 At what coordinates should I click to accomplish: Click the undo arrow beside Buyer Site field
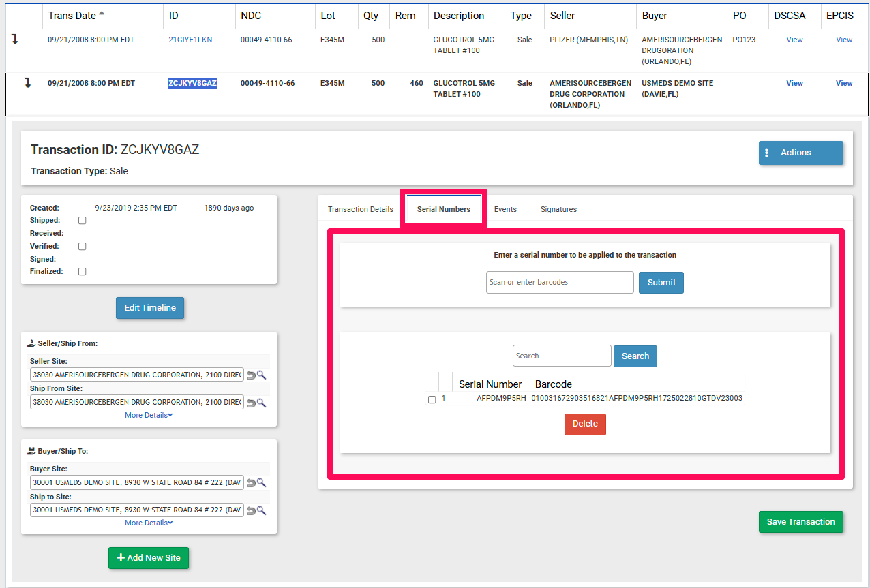[251, 482]
